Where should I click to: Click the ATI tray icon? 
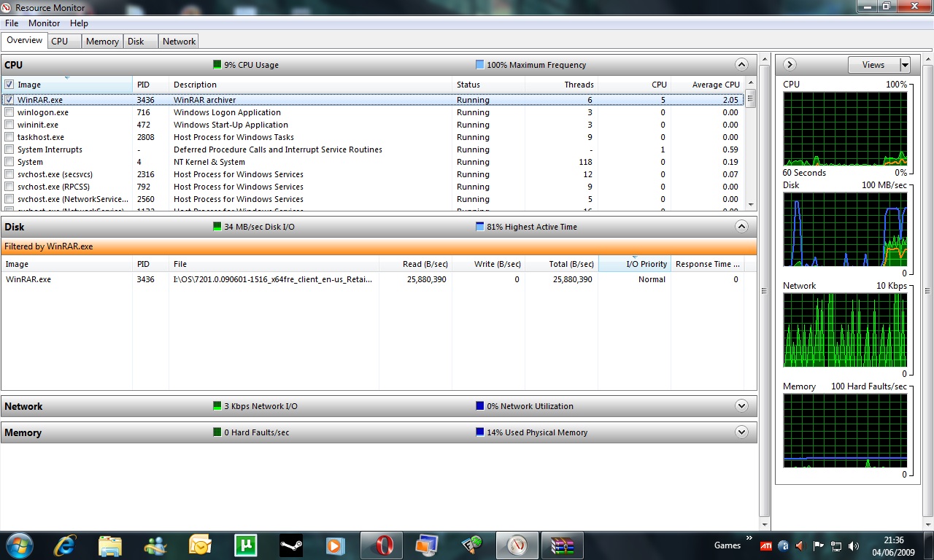765,545
